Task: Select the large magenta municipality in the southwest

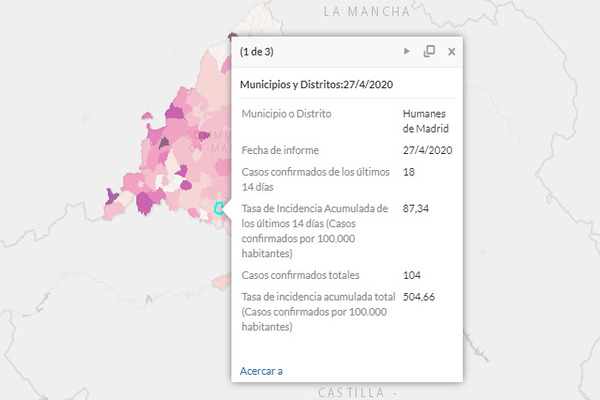Action: pyautogui.click(x=144, y=203)
